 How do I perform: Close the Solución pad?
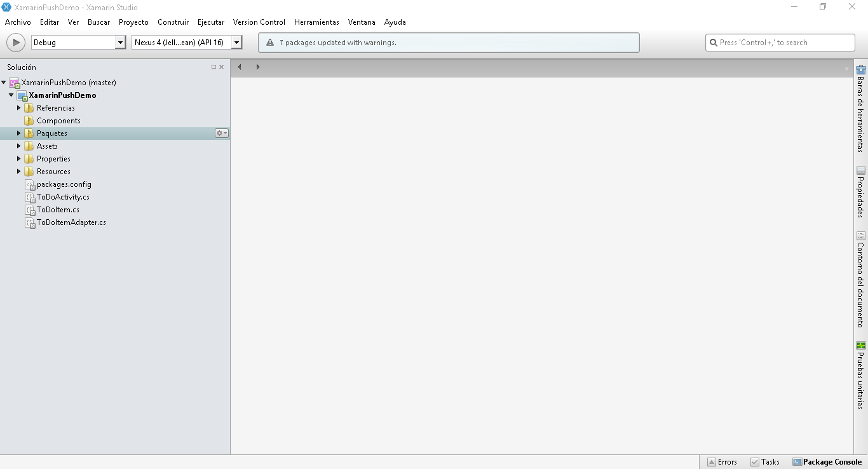[x=221, y=67]
